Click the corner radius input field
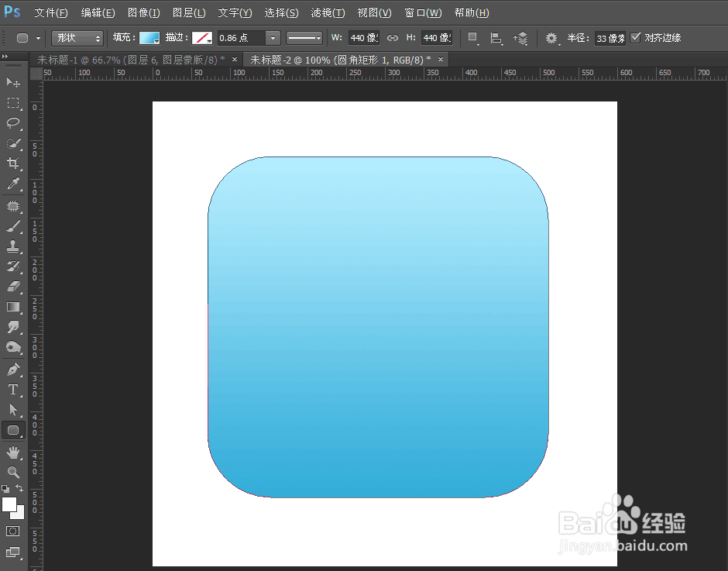This screenshot has width=728, height=571. tap(610, 38)
